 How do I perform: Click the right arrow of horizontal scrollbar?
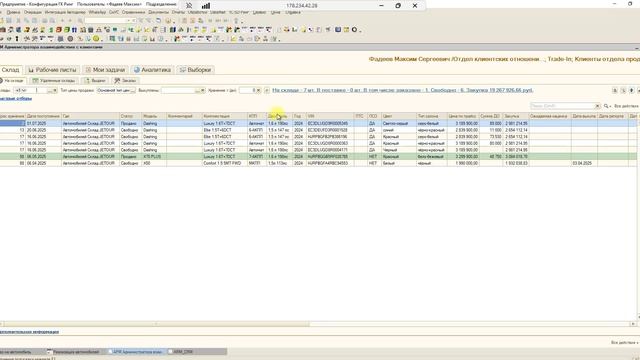pyautogui.click(x=633, y=324)
